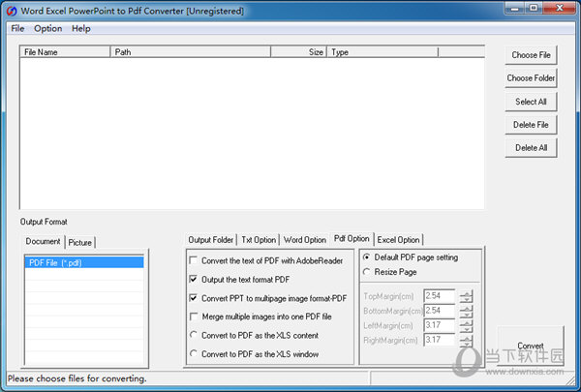Click the RightMargin(cm) value field
The image size is (581, 392).
coord(439,340)
